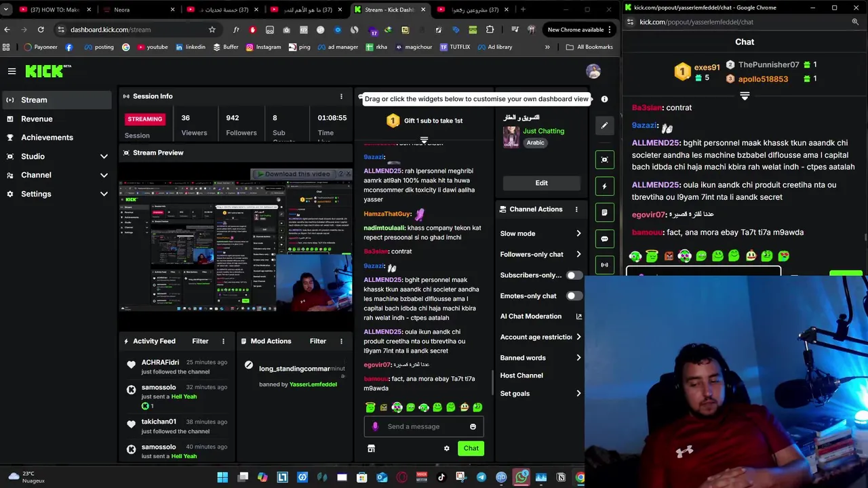Open the TUTFLIX bookmark
Image resolution: width=868 pixels, height=488 pixels.
454,47
